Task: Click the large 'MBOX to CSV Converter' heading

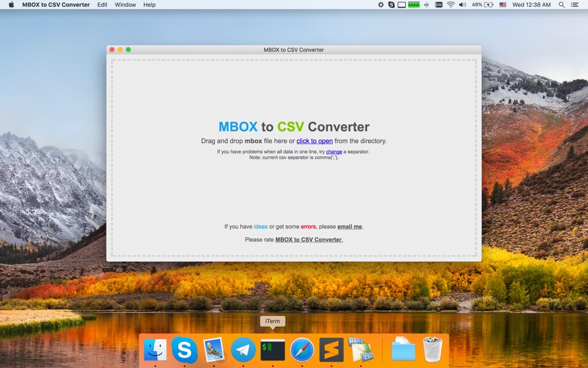Action: point(294,126)
